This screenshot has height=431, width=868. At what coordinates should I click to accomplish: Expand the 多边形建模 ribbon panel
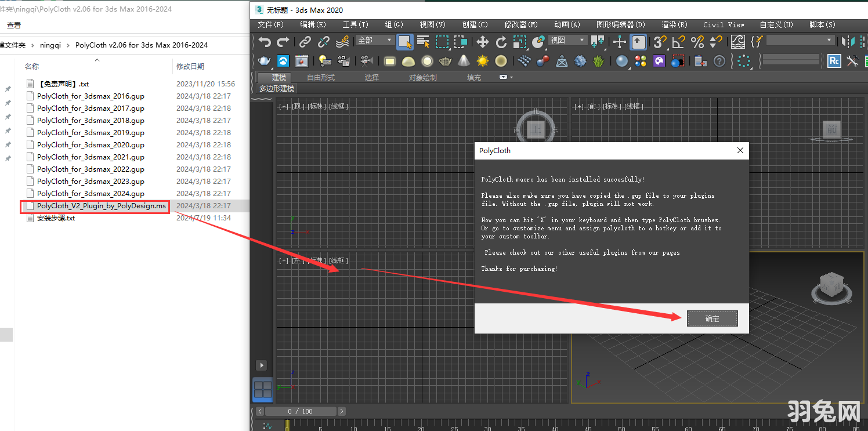[x=276, y=88]
